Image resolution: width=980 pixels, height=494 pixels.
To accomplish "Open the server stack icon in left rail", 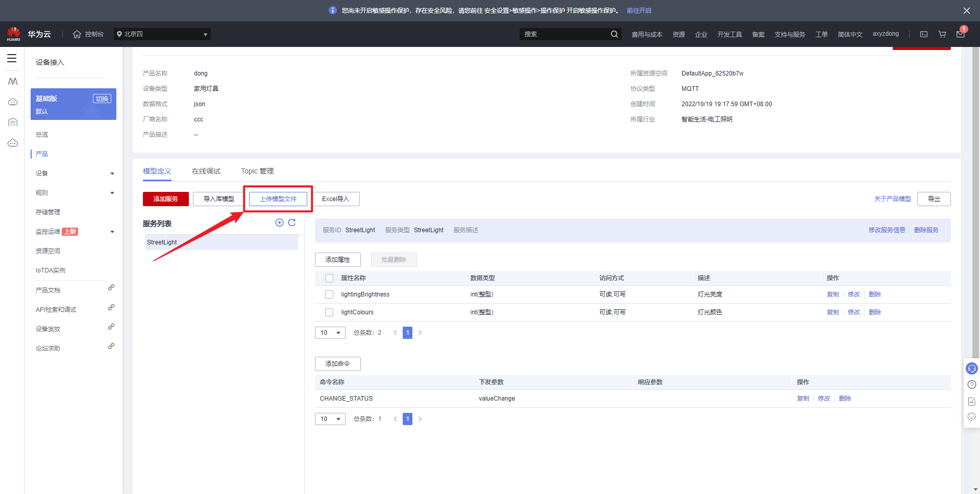I will tap(13, 122).
